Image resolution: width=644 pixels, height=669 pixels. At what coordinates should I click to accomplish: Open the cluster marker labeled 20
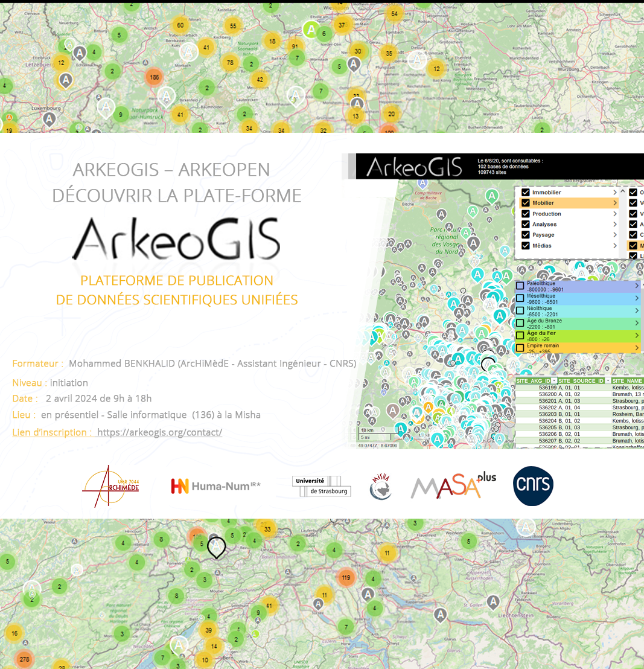[392, 114]
